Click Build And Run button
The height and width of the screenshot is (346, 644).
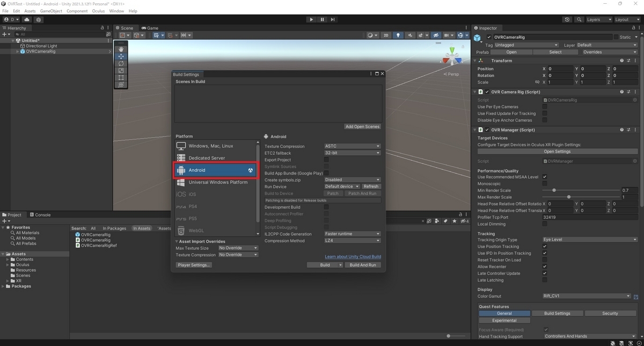(x=363, y=265)
